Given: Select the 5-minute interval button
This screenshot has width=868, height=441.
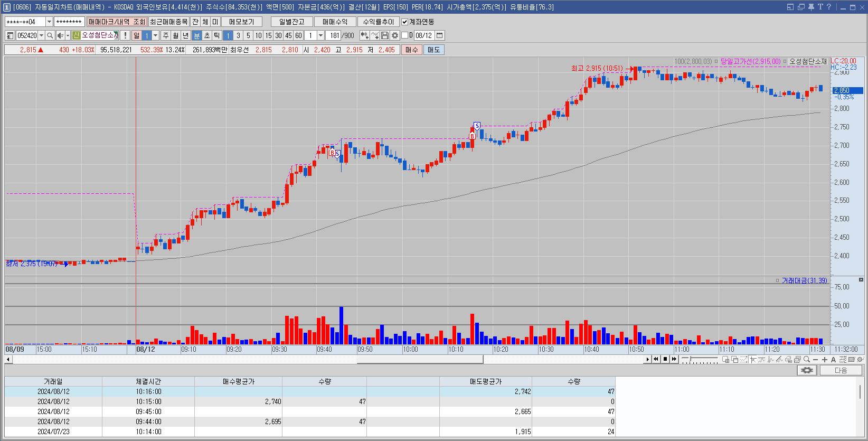Looking at the screenshot, I should (x=248, y=35).
